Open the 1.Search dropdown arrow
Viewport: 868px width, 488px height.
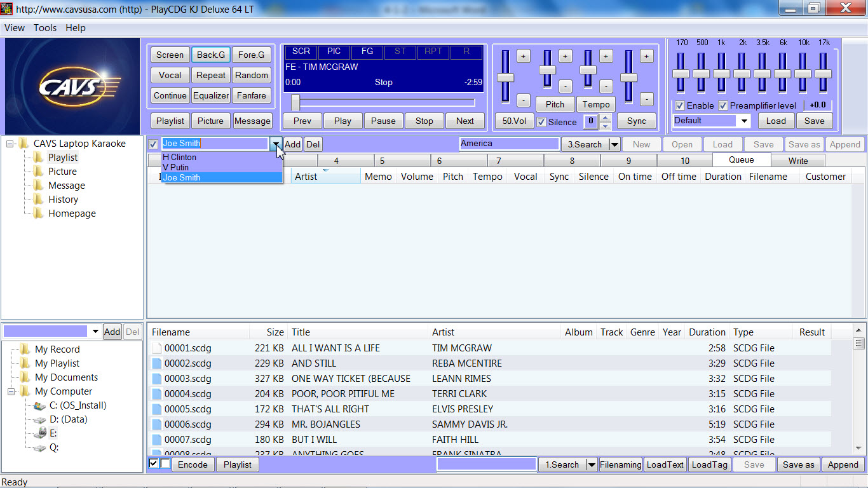pos(592,464)
